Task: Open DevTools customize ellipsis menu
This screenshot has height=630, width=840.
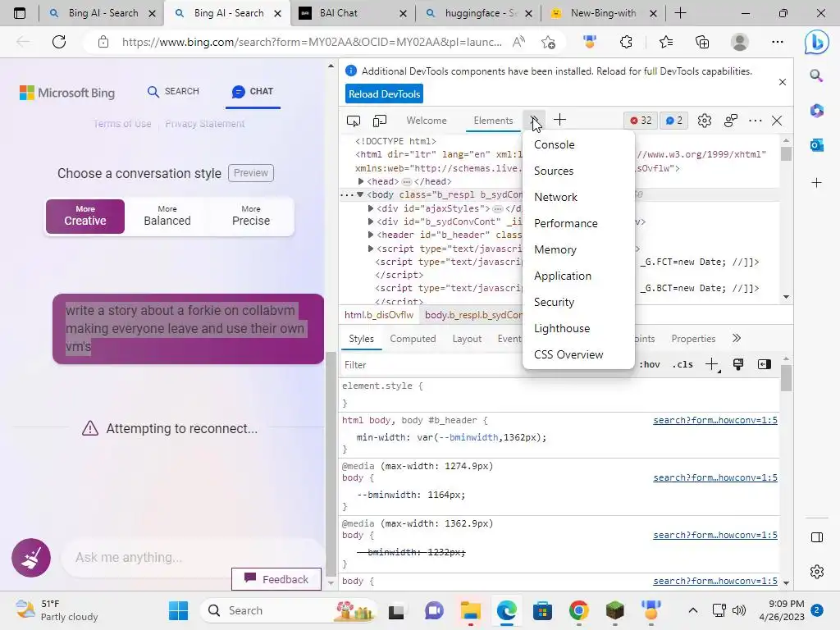Action: point(755,121)
